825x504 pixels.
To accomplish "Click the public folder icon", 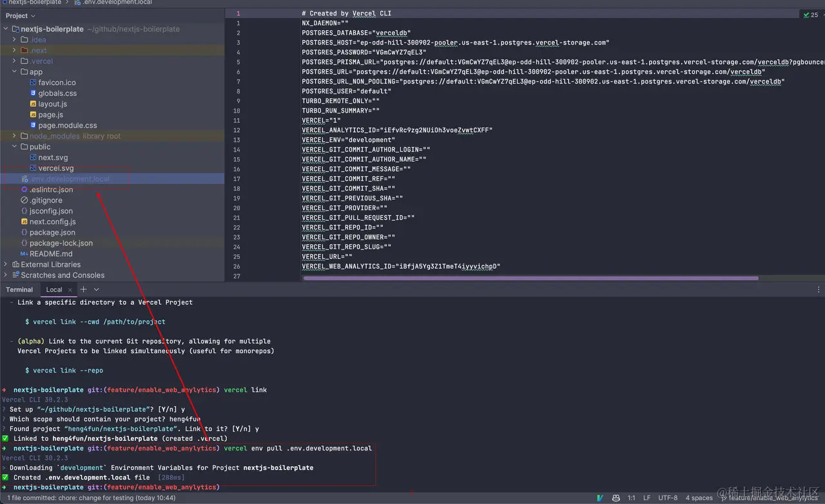I will click(x=24, y=147).
